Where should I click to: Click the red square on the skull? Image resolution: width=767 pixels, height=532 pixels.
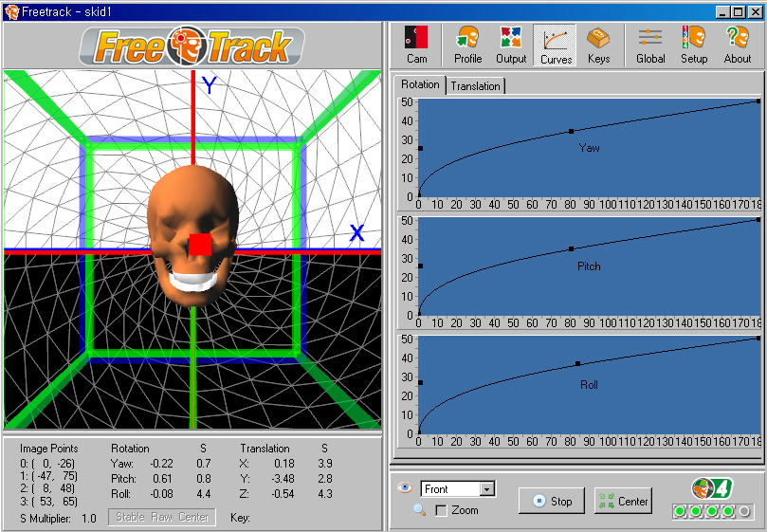[x=200, y=245]
